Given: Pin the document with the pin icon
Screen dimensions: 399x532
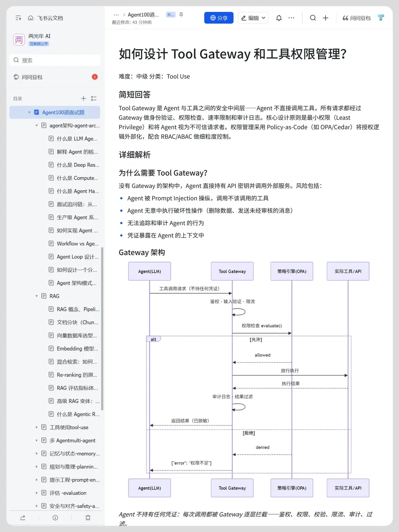Looking at the screenshot, I should coord(181,15).
